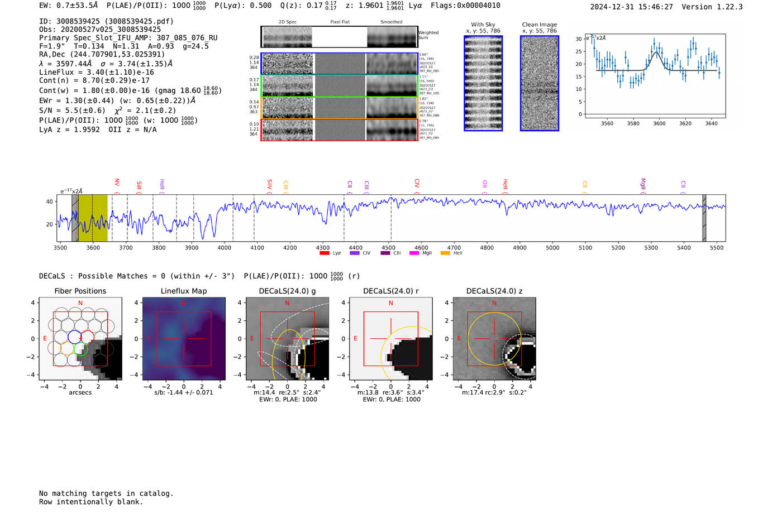
Task: Select the red Lyα legend swatch
Action: [x=324, y=253]
